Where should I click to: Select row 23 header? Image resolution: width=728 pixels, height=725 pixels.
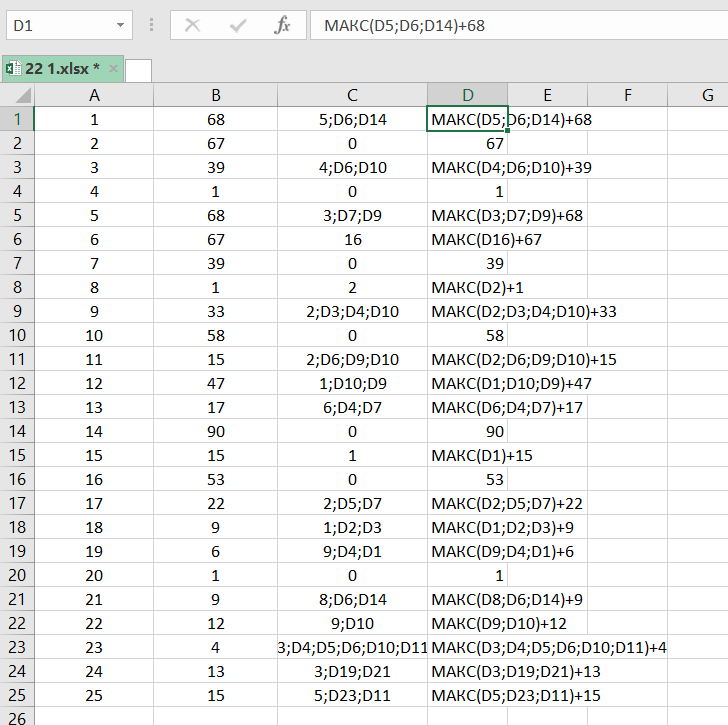pos(17,647)
